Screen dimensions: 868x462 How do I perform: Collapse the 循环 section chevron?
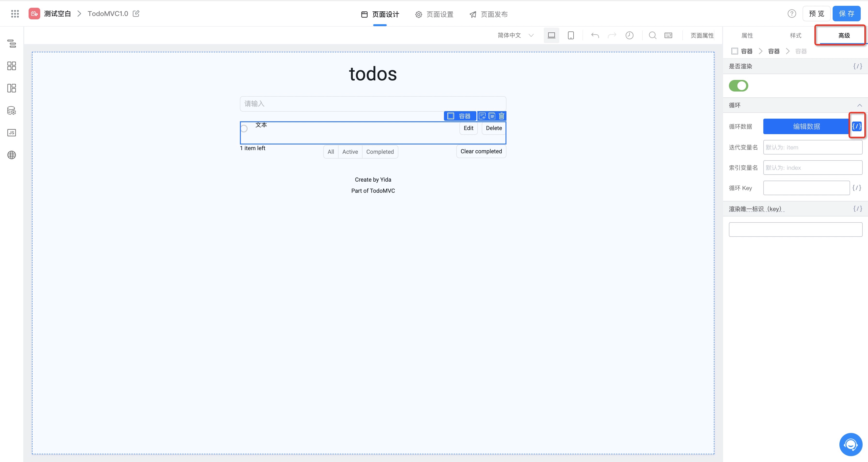coord(860,105)
